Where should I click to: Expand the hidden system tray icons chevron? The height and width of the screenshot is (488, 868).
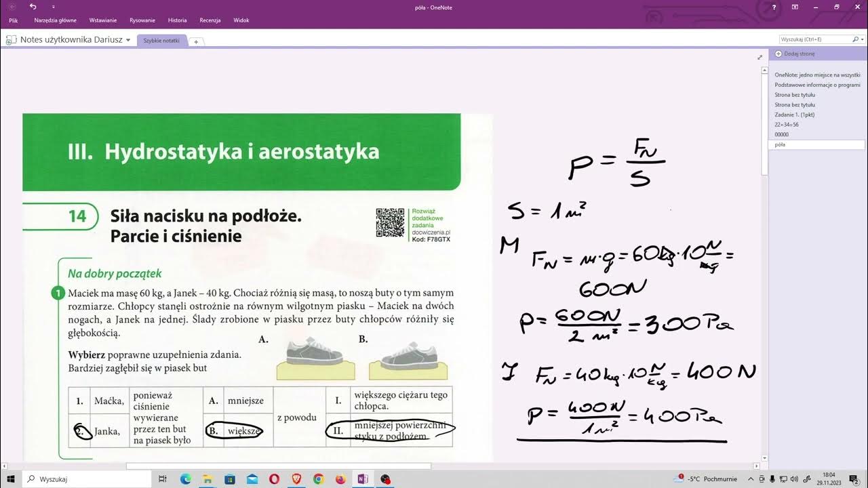751,479
